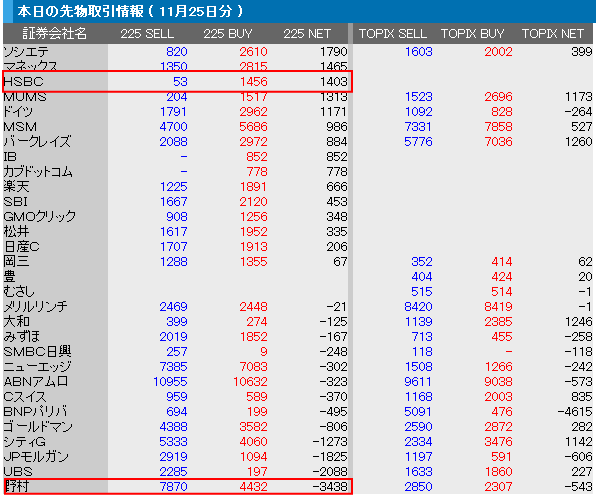Click the title 本日の先物取引情報

(x=80, y=11)
